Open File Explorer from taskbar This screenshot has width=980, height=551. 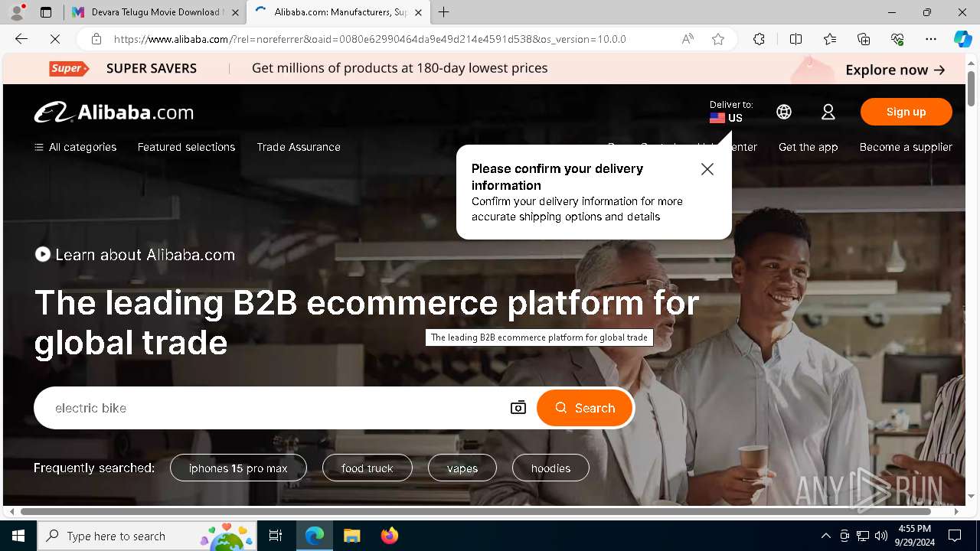[x=351, y=536]
